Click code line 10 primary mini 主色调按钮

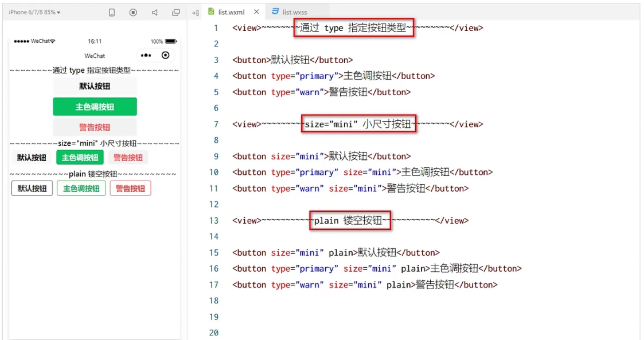tap(362, 172)
